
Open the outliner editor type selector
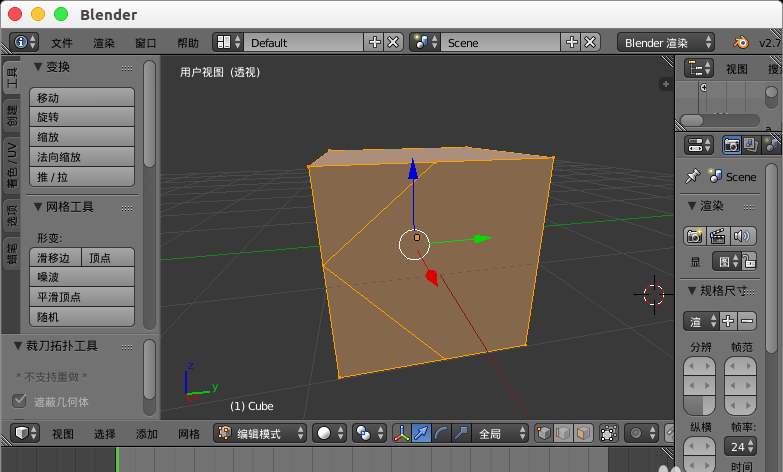700,68
